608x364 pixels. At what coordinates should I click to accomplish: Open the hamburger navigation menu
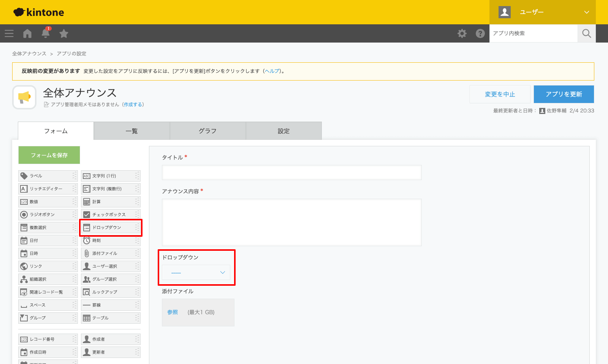pyautogui.click(x=9, y=33)
